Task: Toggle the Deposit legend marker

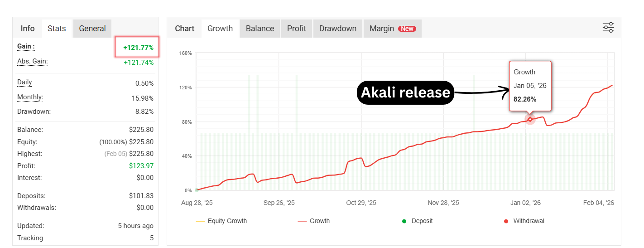Action: [x=418, y=221]
